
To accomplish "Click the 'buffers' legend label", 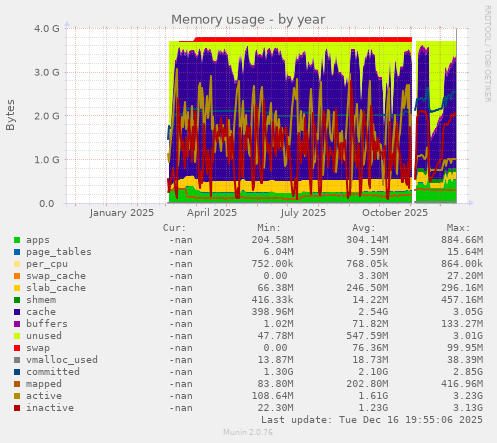I will (47, 324).
